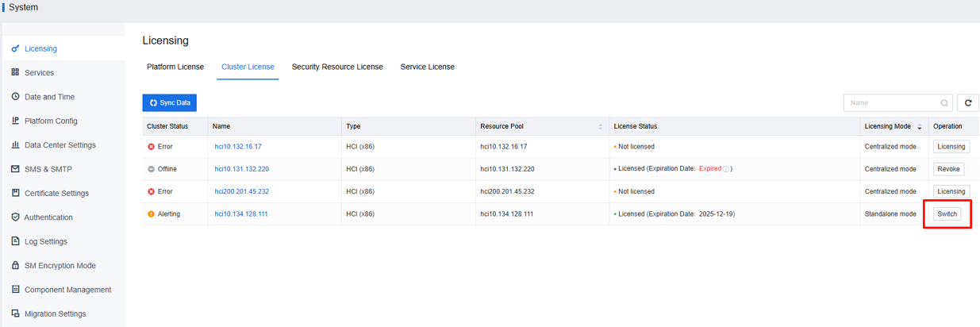The height and width of the screenshot is (327, 980).
Task: Click the magnifier icon in the Name search box
Action: pyautogui.click(x=944, y=103)
